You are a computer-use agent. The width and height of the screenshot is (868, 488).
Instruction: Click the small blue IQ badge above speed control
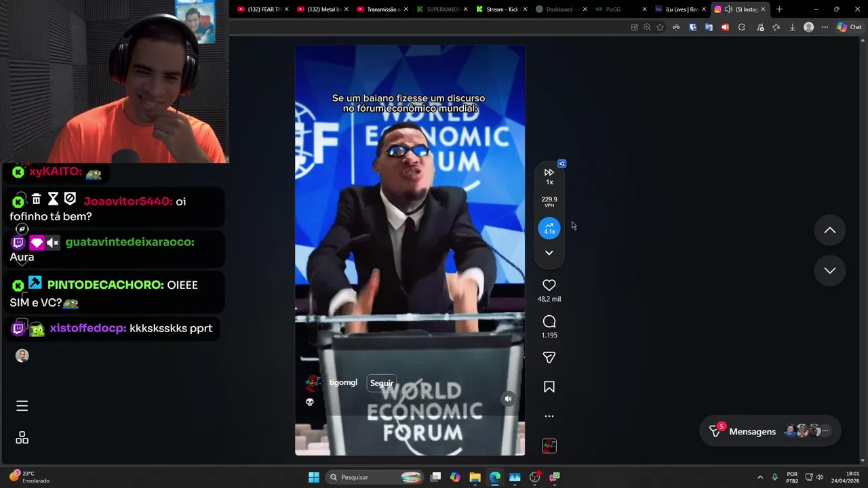[561, 163]
